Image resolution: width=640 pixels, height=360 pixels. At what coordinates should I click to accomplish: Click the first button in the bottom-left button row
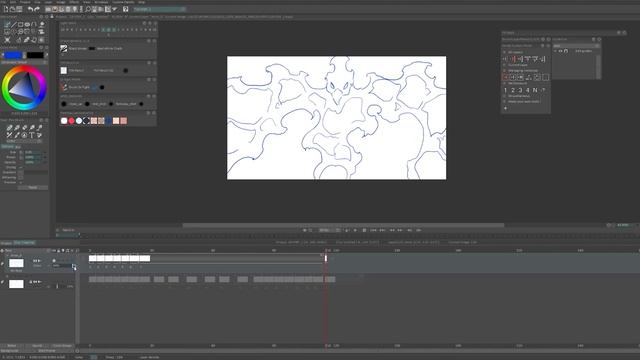pos(12,346)
